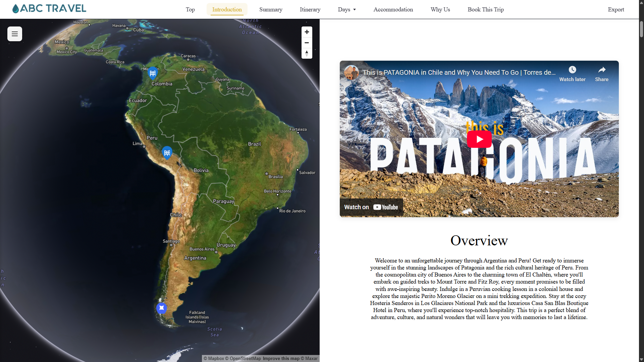Click the hotel marker in Colombia
Screen dimensions: 644x362
coord(153,73)
